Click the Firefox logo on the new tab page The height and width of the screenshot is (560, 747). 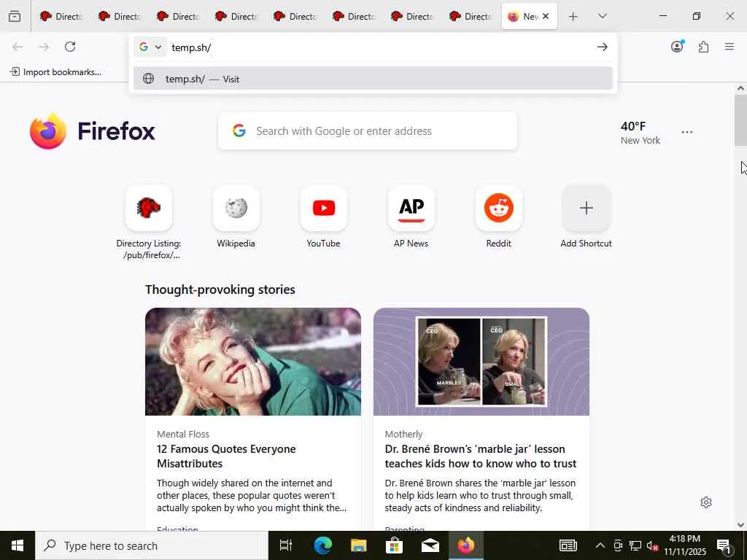[x=93, y=131]
